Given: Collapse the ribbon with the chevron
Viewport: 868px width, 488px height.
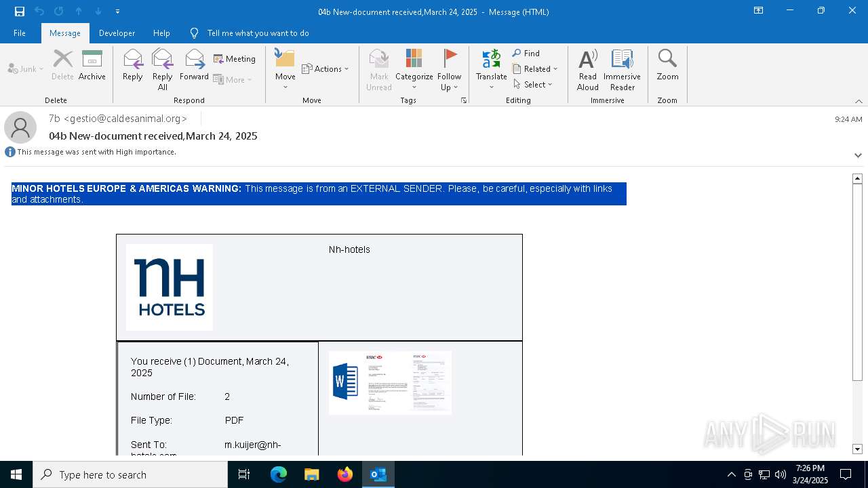Looking at the screenshot, I should [x=859, y=101].
